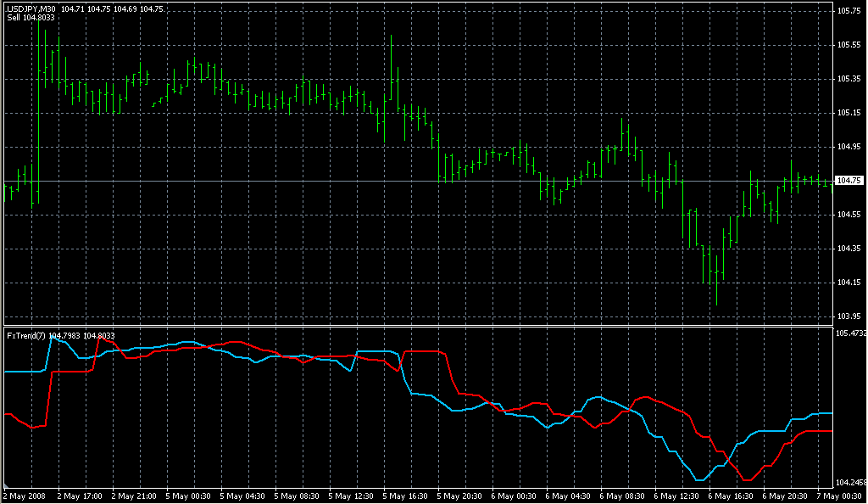Click the 104.95 price scale label

point(849,147)
